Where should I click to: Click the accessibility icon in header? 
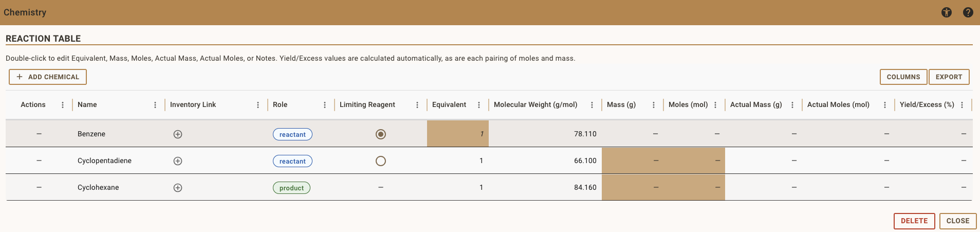point(946,12)
